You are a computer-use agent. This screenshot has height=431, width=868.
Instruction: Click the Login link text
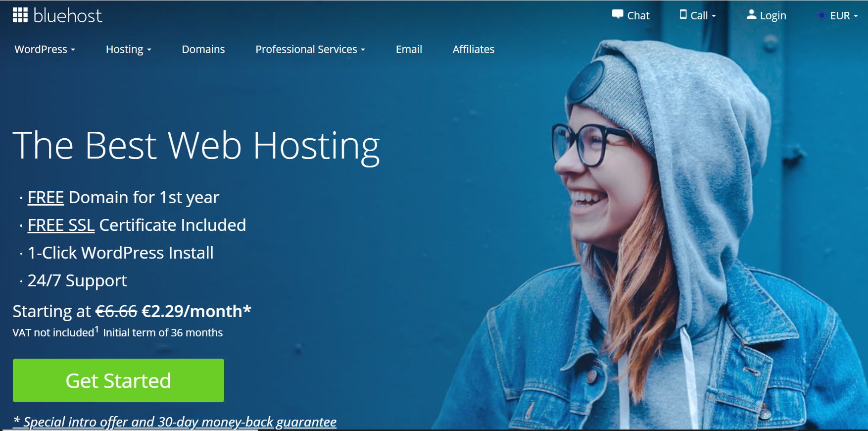tap(773, 16)
